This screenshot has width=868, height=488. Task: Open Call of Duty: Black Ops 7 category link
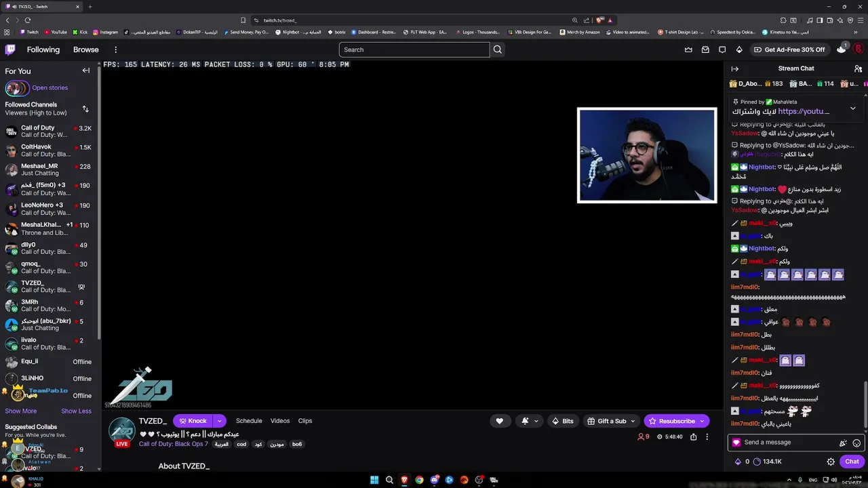click(x=174, y=444)
